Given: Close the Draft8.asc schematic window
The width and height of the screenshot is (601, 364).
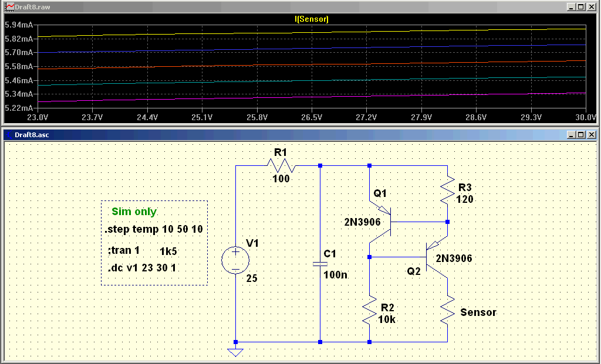Looking at the screenshot, I should coord(591,135).
